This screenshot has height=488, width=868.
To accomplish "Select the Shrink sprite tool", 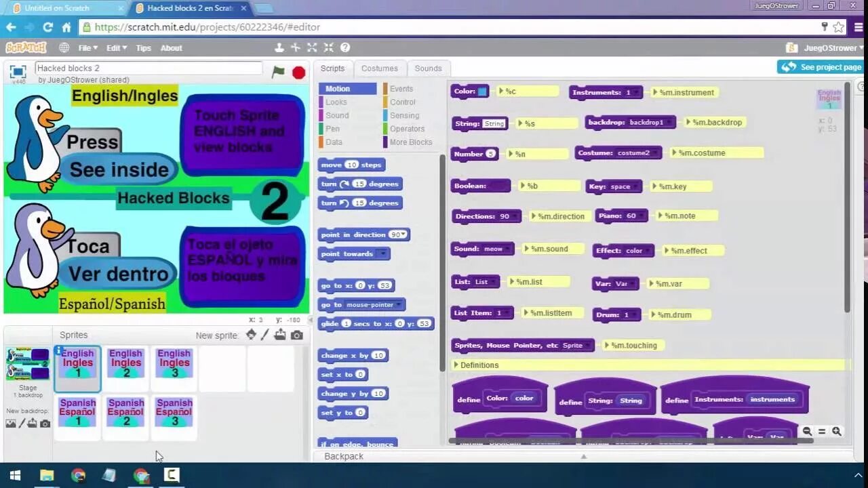I will [328, 47].
